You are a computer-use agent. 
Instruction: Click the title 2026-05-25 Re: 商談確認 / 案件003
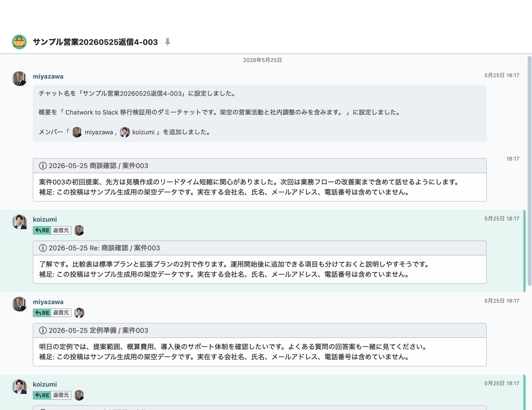click(104, 248)
